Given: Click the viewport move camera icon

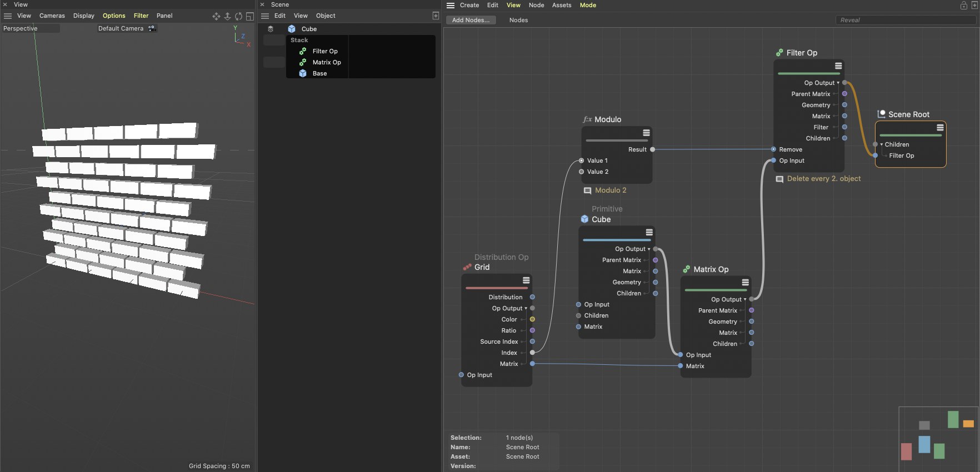Looking at the screenshot, I should coord(216,16).
